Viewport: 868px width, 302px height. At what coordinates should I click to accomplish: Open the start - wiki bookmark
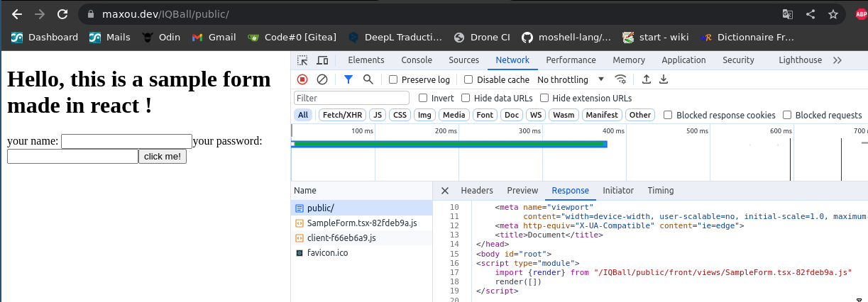tap(655, 38)
